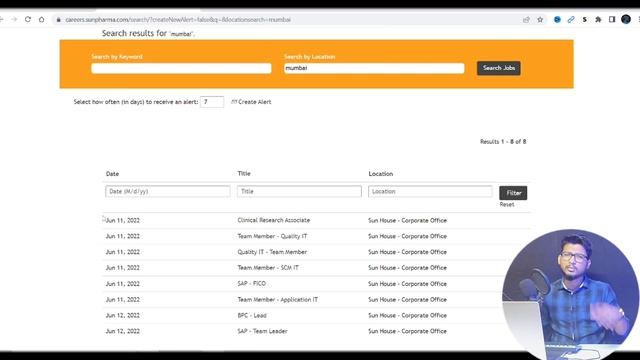Open profile avatar in browser toolbar
This screenshot has height=360, width=640.
[x=626, y=19]
